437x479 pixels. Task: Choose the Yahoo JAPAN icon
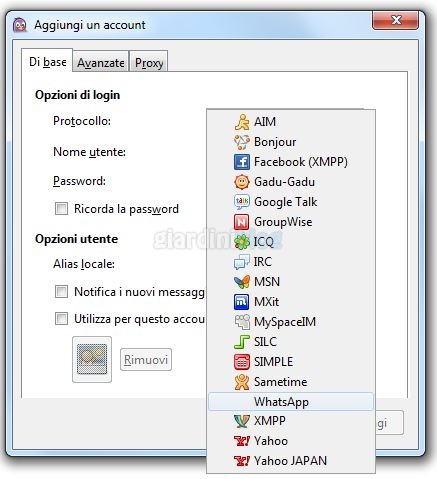[x=242, y=461]
